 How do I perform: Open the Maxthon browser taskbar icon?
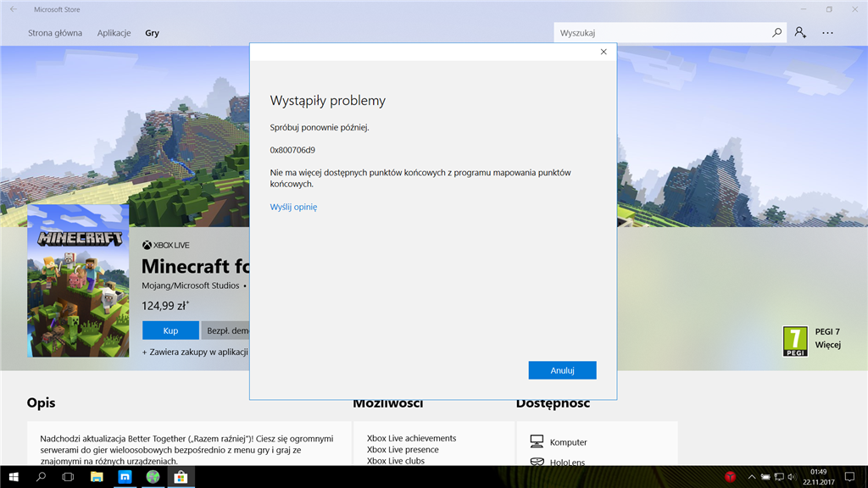tap(125, 476)
